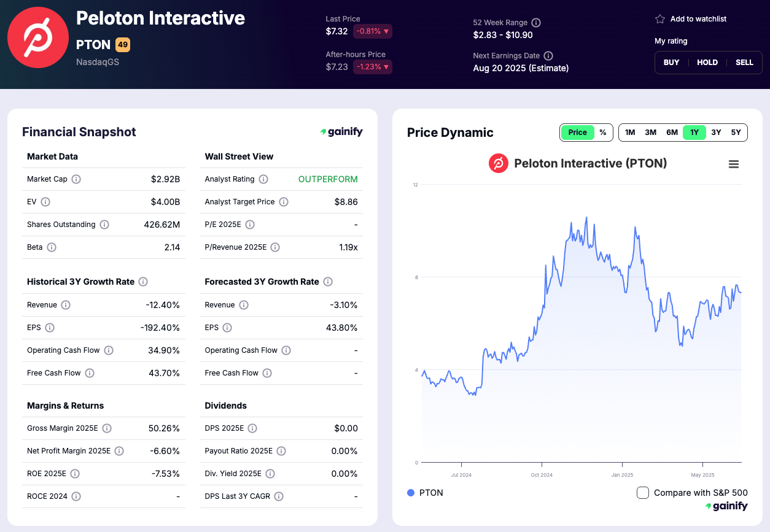Click info icon beside Forecasted 3Y Growth Rate
770x532 pixels.
tap(328, 282)
